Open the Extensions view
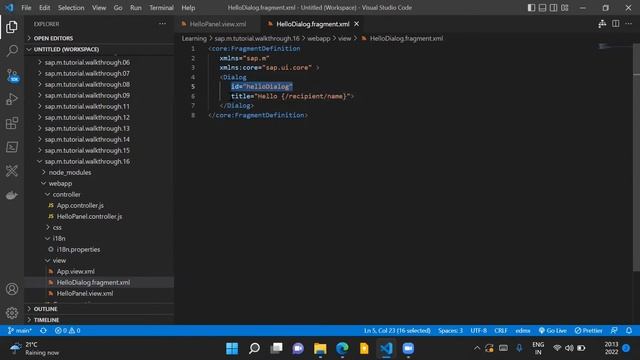 tap(12, 123)
